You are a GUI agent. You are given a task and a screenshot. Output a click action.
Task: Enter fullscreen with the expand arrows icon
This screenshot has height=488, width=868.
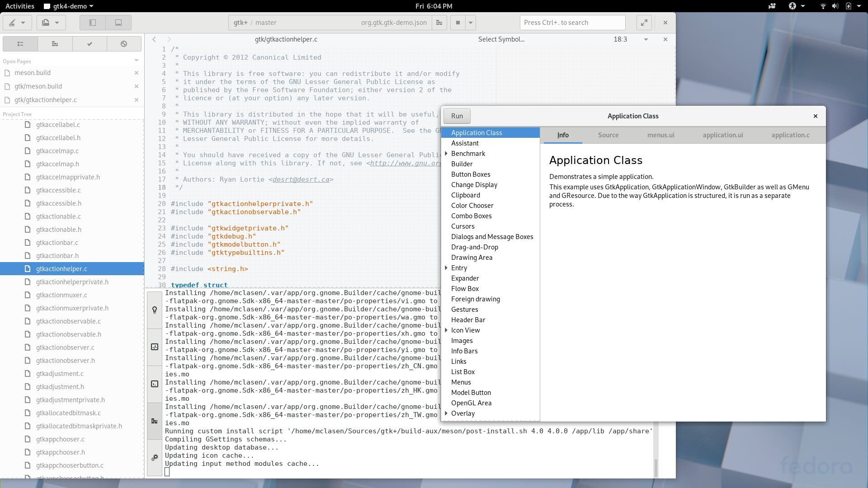click(644, 23)
